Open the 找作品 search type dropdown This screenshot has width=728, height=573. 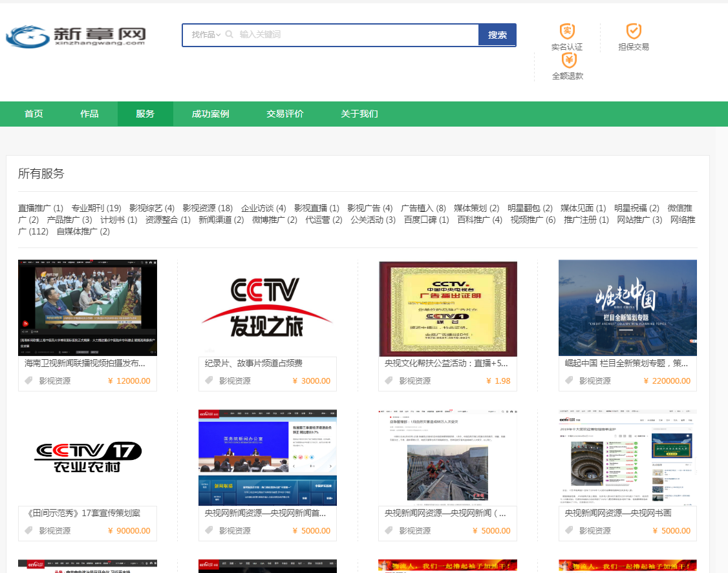pyautogui.click(x=206, y=34)
